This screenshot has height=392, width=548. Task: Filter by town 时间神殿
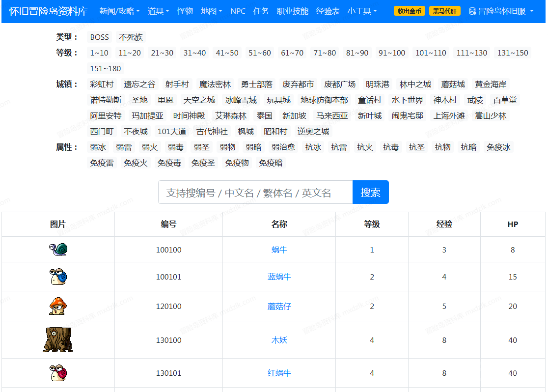[x=189, y=116]
